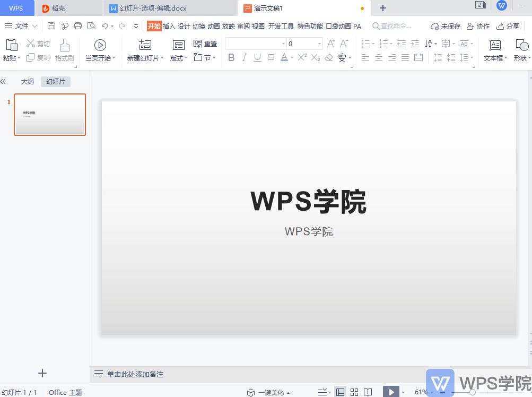Toggle Underline formatting
This screenshot has width=532, height=397.
(258, 57)
